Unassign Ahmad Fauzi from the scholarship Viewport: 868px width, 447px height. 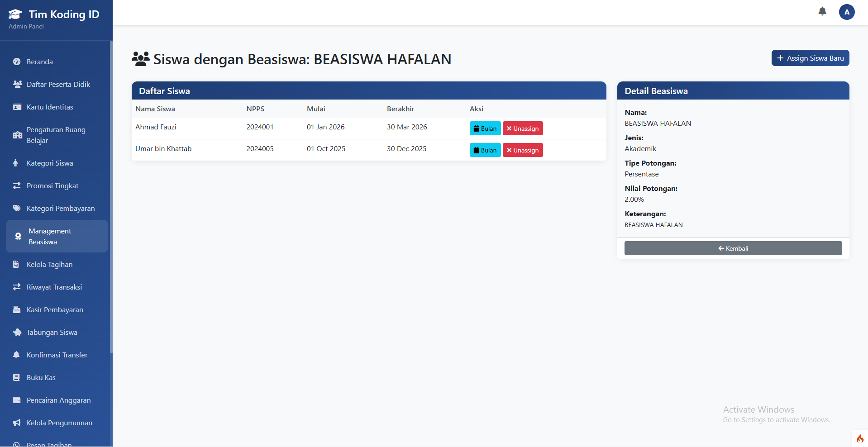click(522, 128)
